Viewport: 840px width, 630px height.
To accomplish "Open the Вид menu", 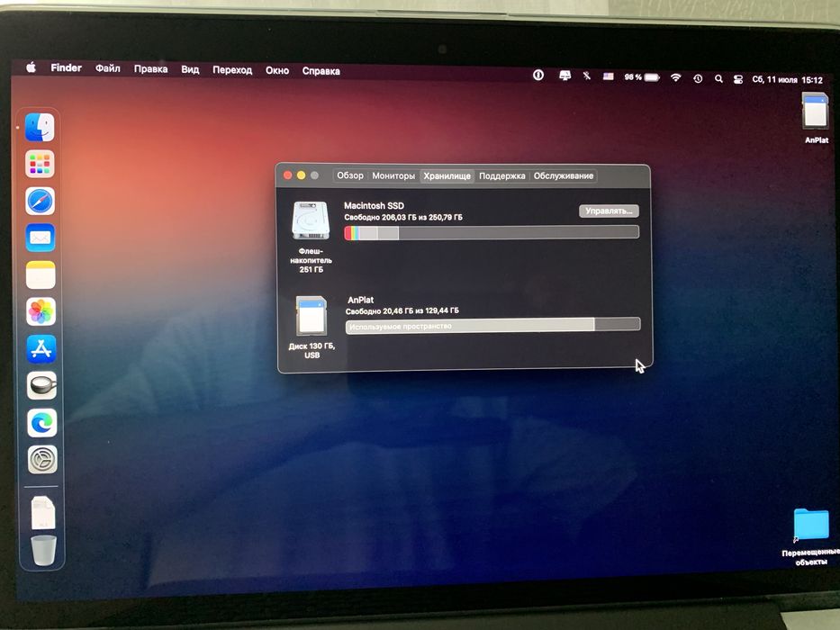I will click(190, 69).
